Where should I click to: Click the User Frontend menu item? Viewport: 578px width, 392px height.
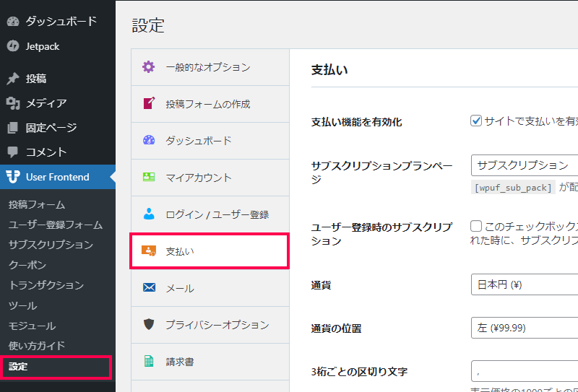58,177
